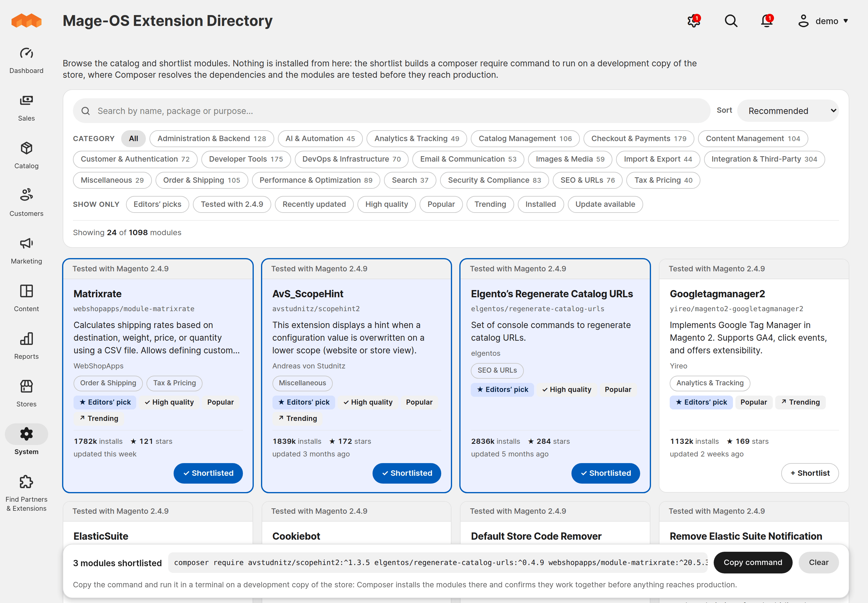Viewport: 868px width, 603px height.
Task: Open the Catalog box icon
Action: point(27,148)
